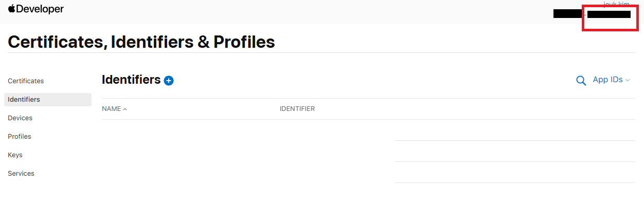Click the Developer home link
Screen dimensions: 644x206
click(36, 9)
